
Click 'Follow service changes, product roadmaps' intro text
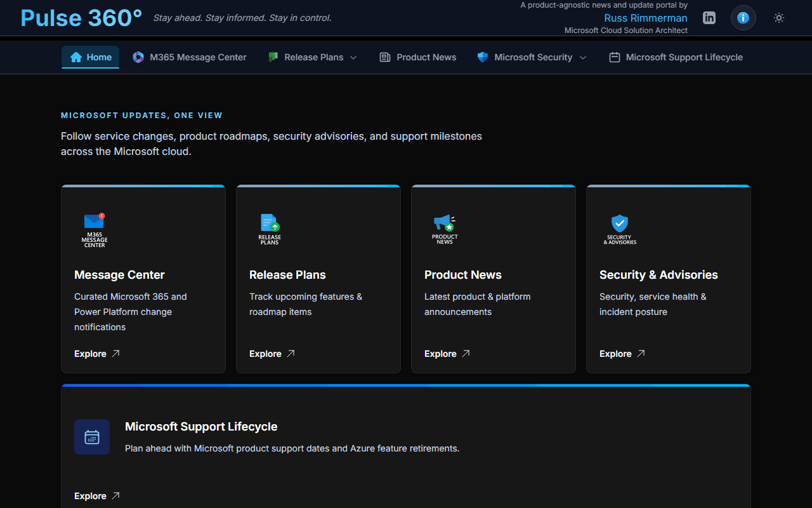click(x=272, y=144)
